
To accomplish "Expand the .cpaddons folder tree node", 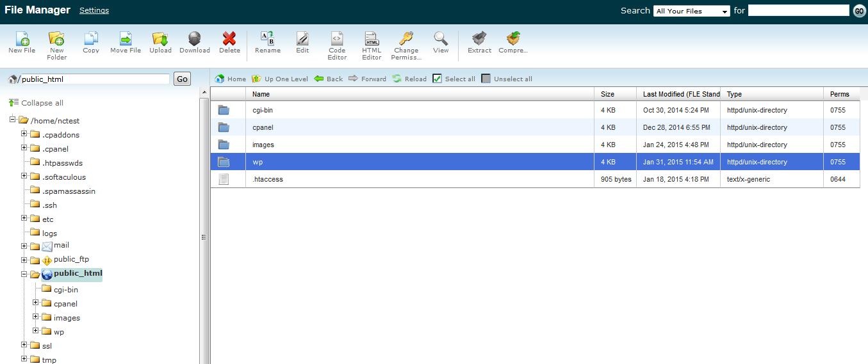I will pos(24,134).
